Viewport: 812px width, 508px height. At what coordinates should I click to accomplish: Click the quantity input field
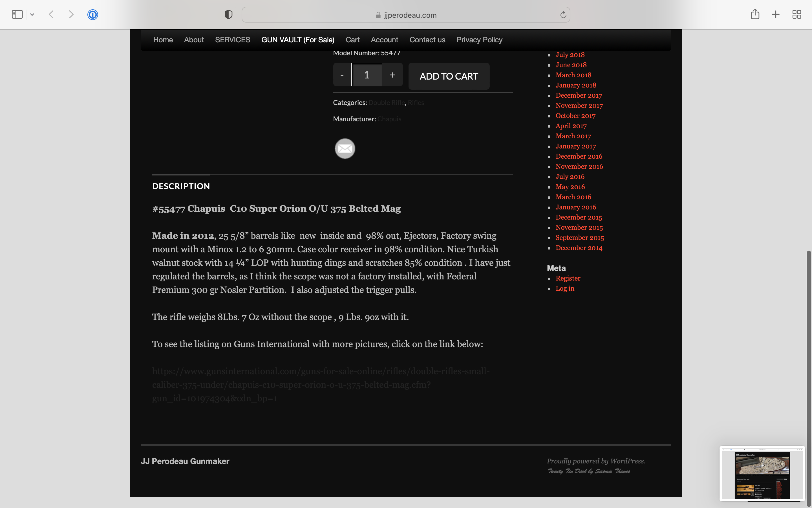click(x=367, y=75)
